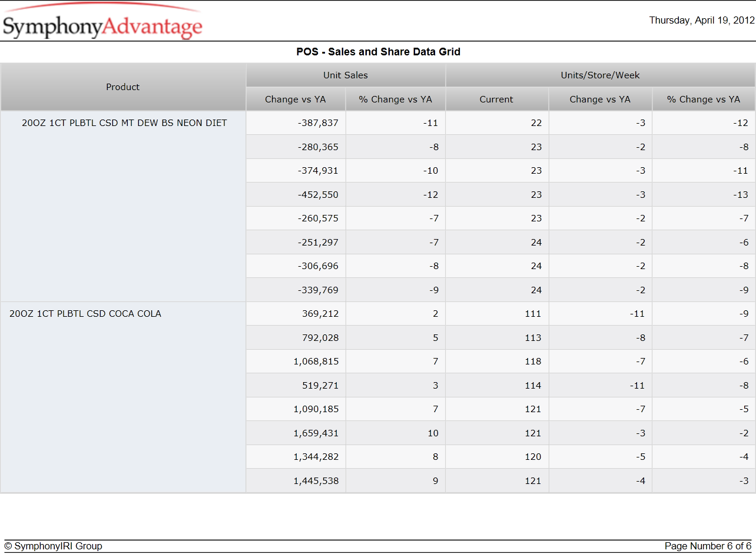The width and height of the screenshot is (756, 557).
Task: Click the cell value 369,212
Action: [321, 314]
